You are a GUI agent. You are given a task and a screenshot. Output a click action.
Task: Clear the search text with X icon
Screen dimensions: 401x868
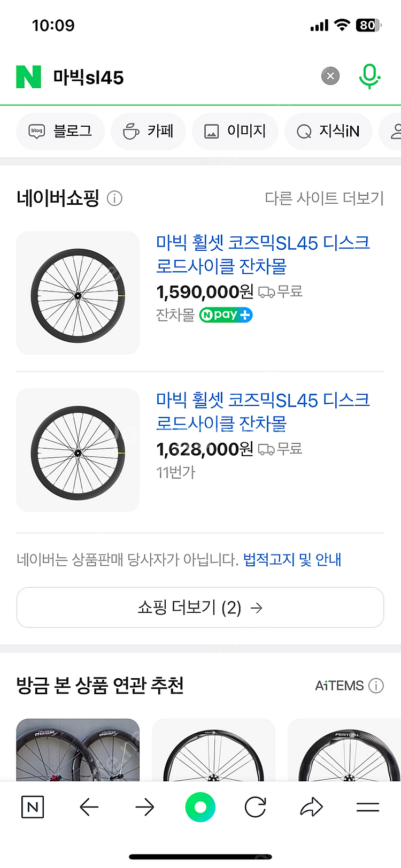click(x=330, y=76)
